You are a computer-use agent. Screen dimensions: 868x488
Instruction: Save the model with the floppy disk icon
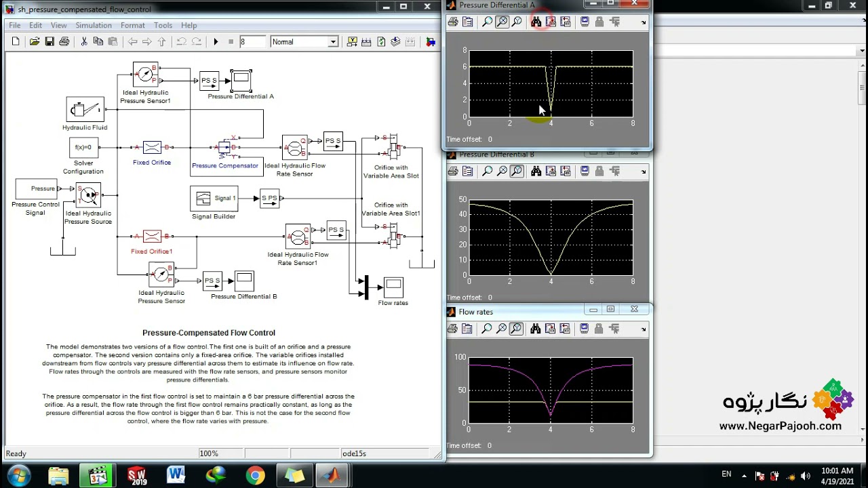pyautogui.click(x=50, y=42)
